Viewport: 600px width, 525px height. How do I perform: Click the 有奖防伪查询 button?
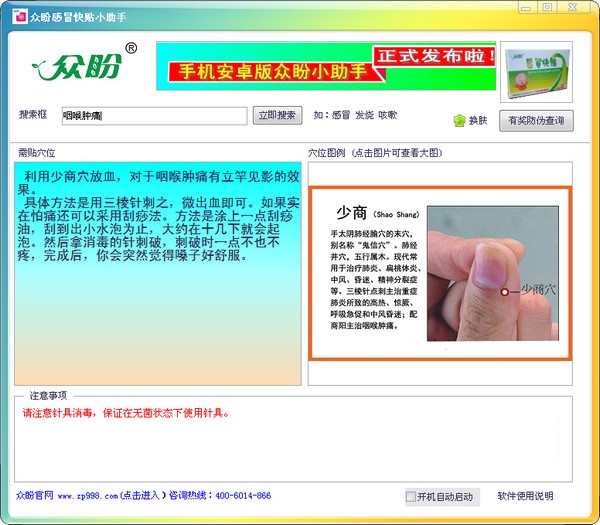536,121
